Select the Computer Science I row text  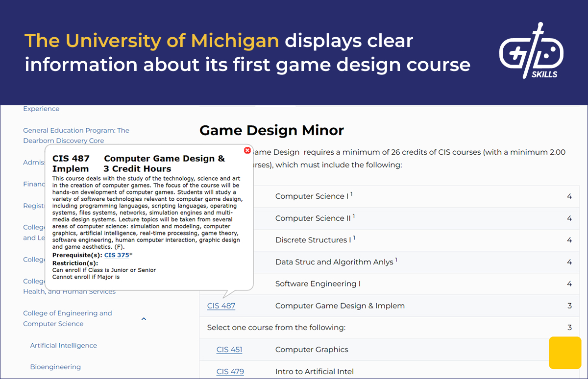314,196
